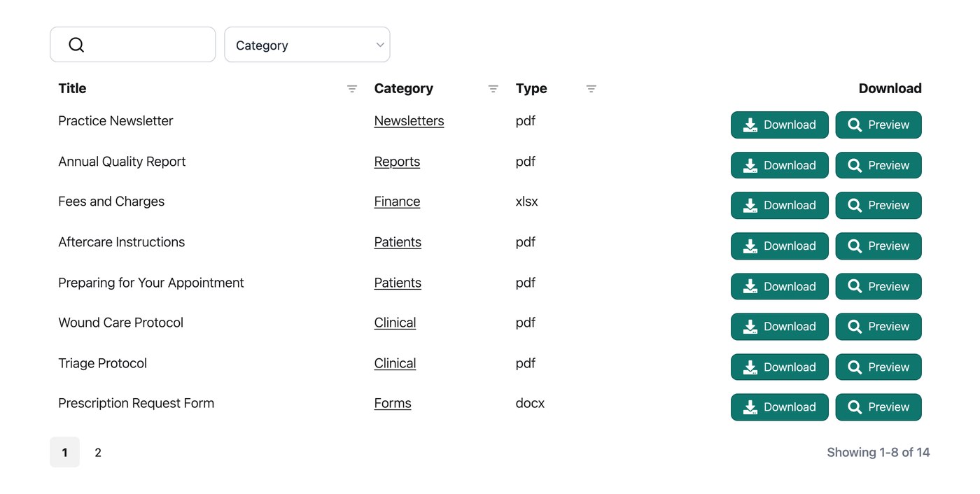Preview the Aftercare Instructions document
Viewport: 980px width, 494px height.
[878, 246]
